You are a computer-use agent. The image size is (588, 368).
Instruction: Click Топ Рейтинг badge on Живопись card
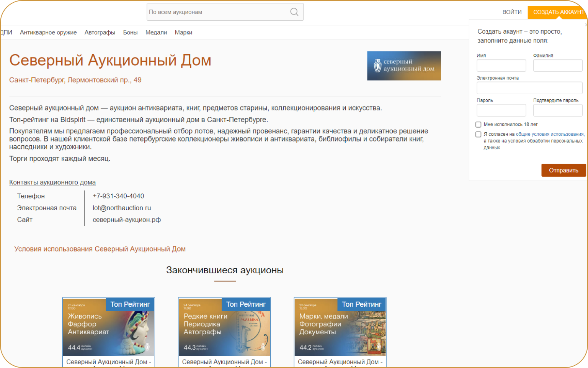tap(130, 304)
